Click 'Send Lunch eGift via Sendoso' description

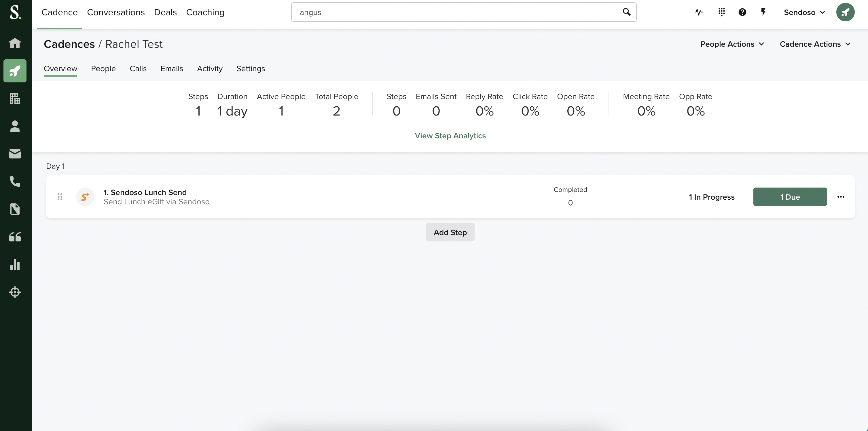[156, 202]
